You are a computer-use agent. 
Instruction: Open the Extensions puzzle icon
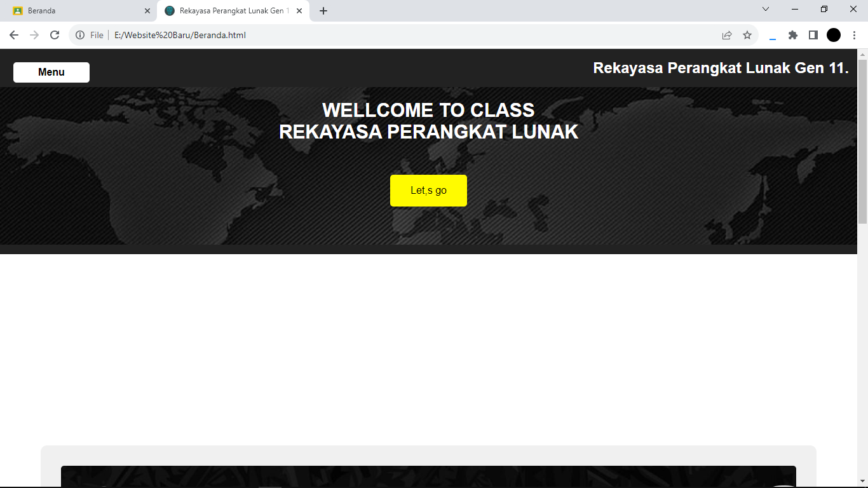pyautogui.click(x=793, y=35)
